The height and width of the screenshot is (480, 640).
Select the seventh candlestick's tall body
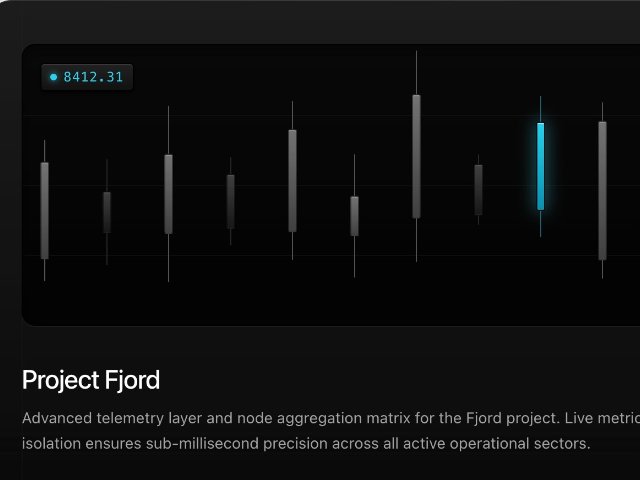[x=416, y=156]
